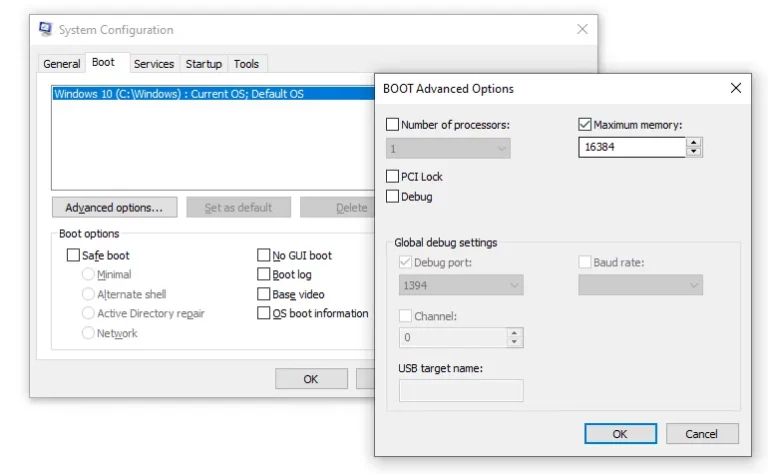Viewport: 768px width, 474px height.
Task: Close the System Configuration window
Action: (x=582, y=29)
